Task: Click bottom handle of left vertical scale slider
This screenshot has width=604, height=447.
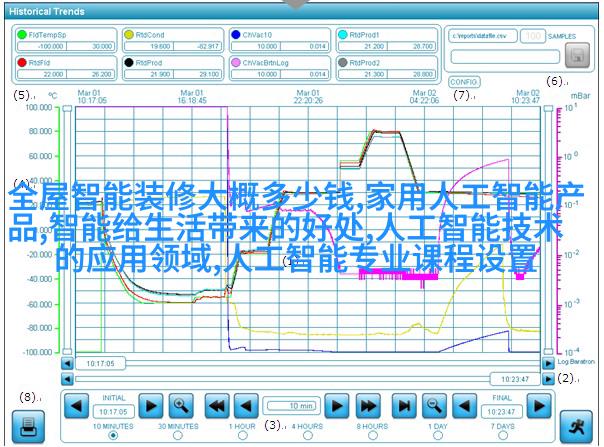Action: (67, 351)
